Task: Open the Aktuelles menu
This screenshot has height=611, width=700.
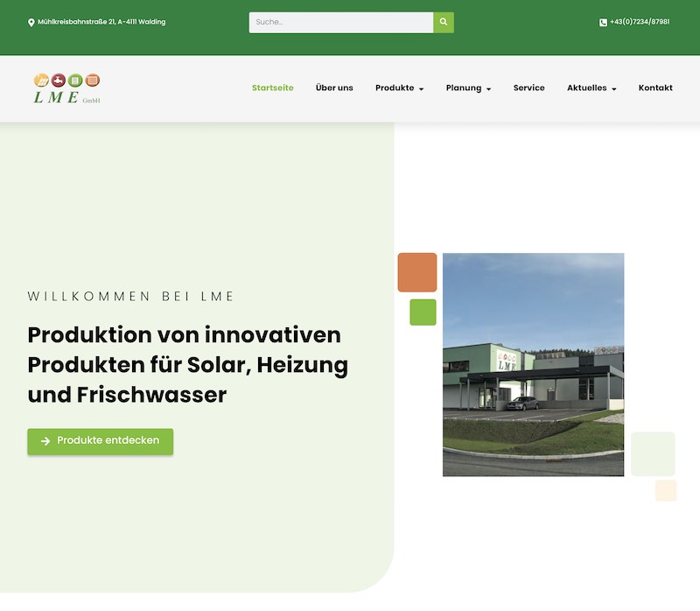Action: click(x=587, y=88)
